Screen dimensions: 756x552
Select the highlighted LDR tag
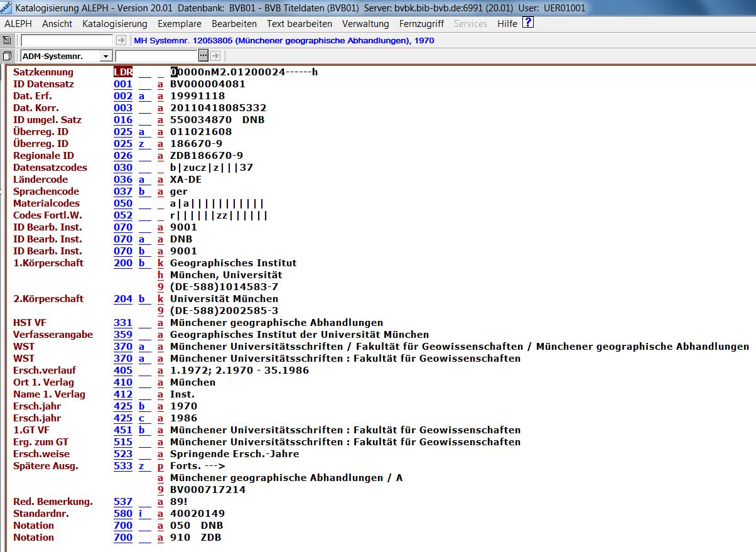123,72
